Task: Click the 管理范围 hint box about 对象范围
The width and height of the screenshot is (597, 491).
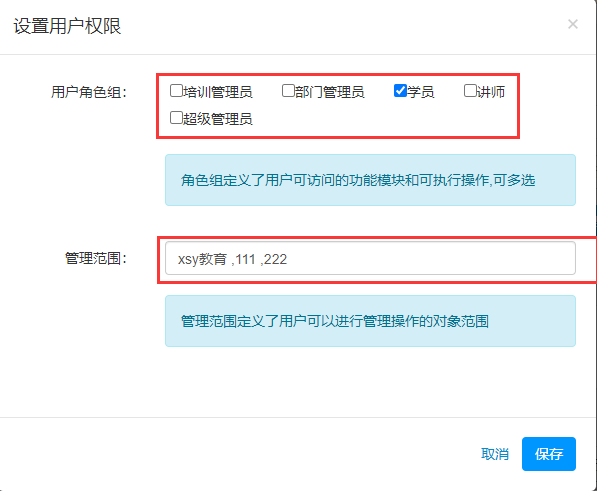Action: [370, 321]
